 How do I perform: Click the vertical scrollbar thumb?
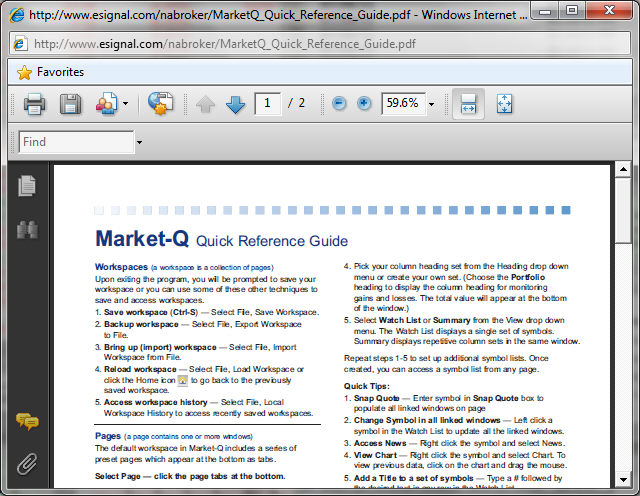[623, 210]
